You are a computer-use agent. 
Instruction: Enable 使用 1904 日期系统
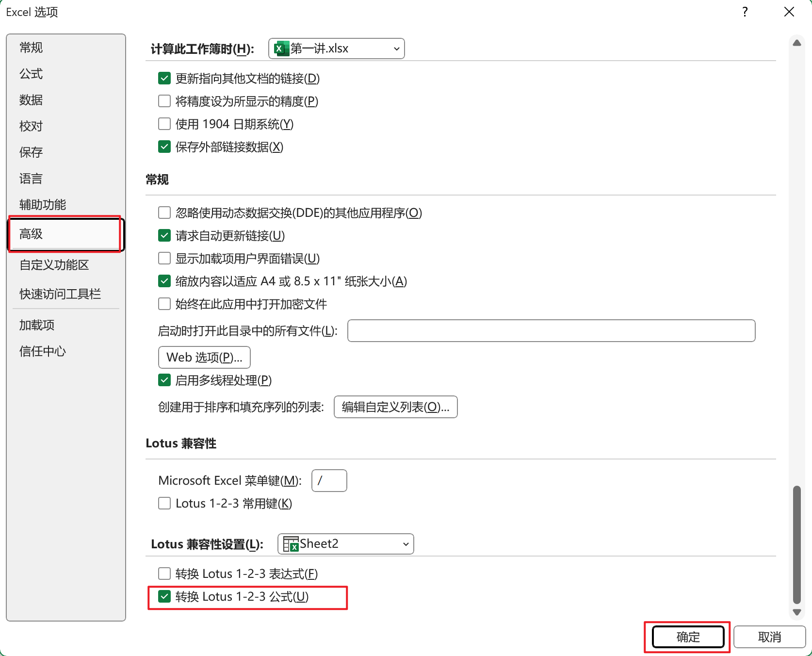(164, 124)
